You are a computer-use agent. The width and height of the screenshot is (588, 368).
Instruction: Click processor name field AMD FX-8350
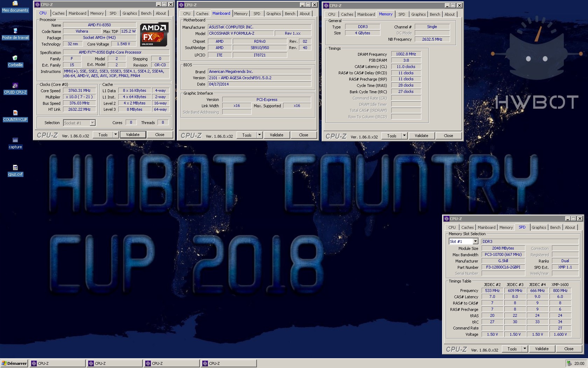tap(99, 25)
